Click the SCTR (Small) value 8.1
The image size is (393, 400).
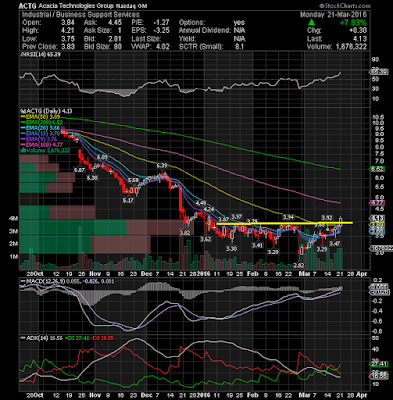pyautogui.click(x=239, y=47)
